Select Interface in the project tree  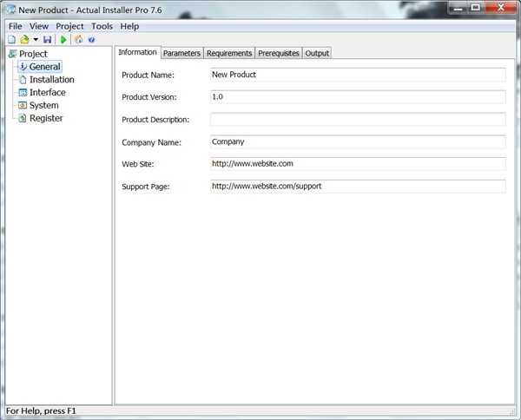[x=48, y=92]
